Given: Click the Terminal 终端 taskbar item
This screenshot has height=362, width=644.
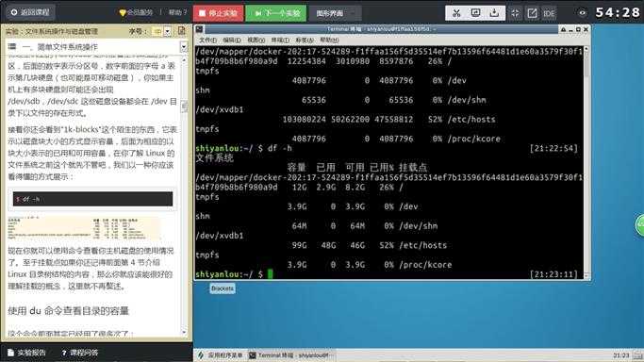Looking at the screenshot, I should pos(292,355).
